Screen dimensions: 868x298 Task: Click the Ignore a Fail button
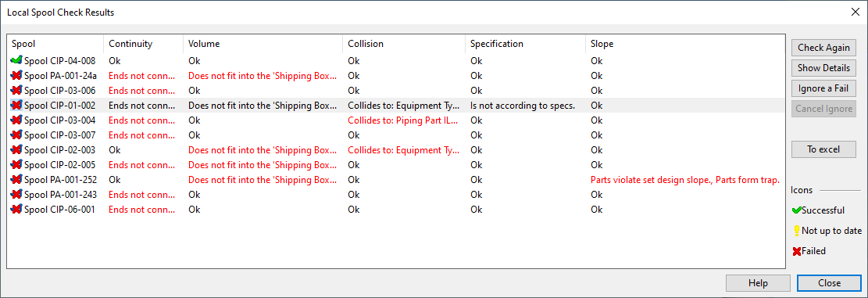(x=823, y=88)
